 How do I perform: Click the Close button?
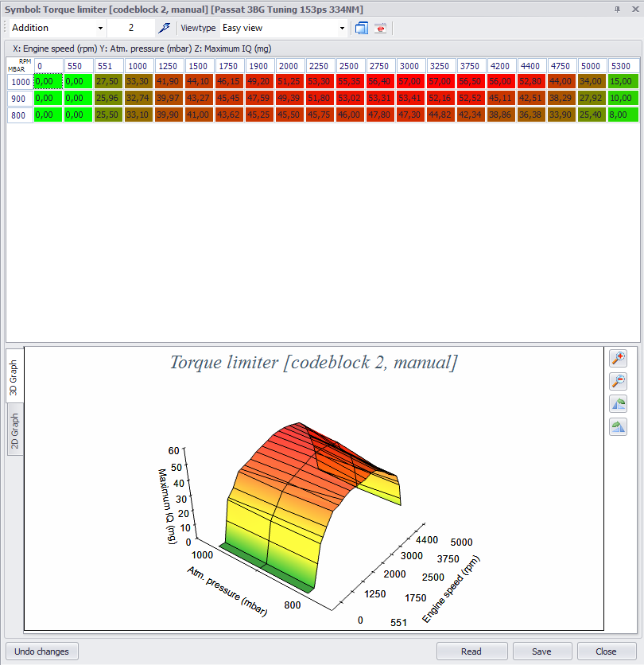(607, 651)
